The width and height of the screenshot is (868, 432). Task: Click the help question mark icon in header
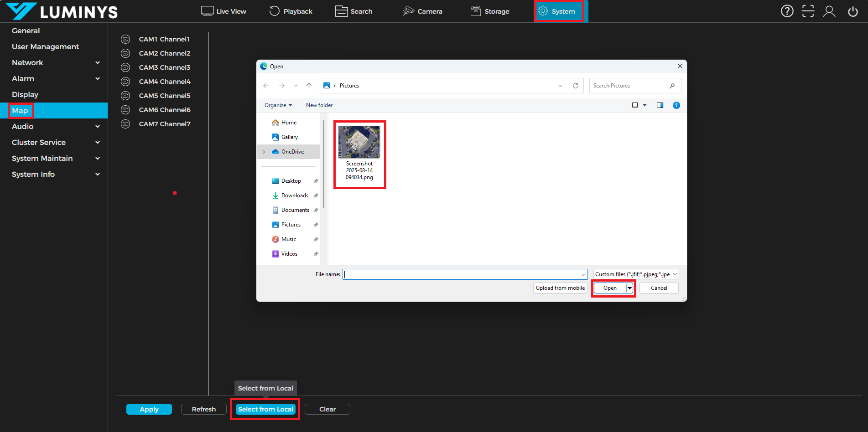tap(787, 11)
